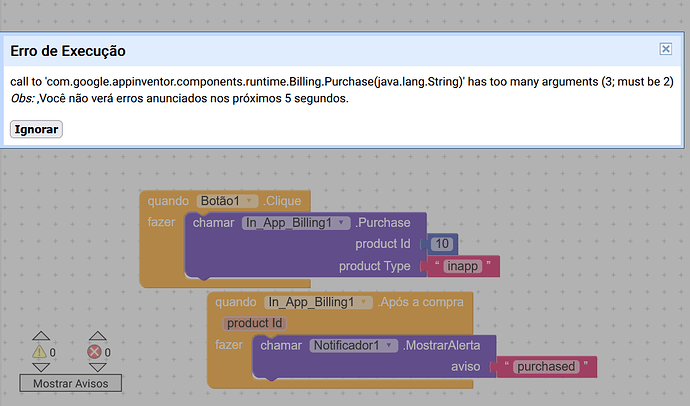The image size is (690, 406).
Task: Click down arrow below error counter
Action: (x=97, y=367)
